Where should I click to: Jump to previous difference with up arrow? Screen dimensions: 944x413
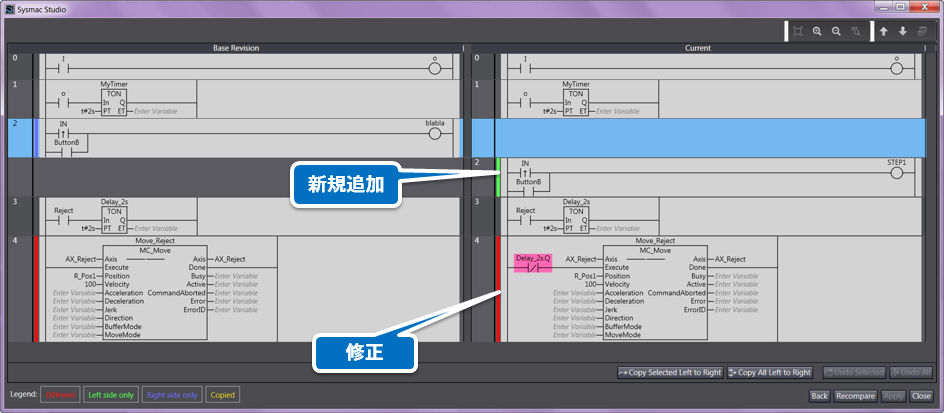883,31
